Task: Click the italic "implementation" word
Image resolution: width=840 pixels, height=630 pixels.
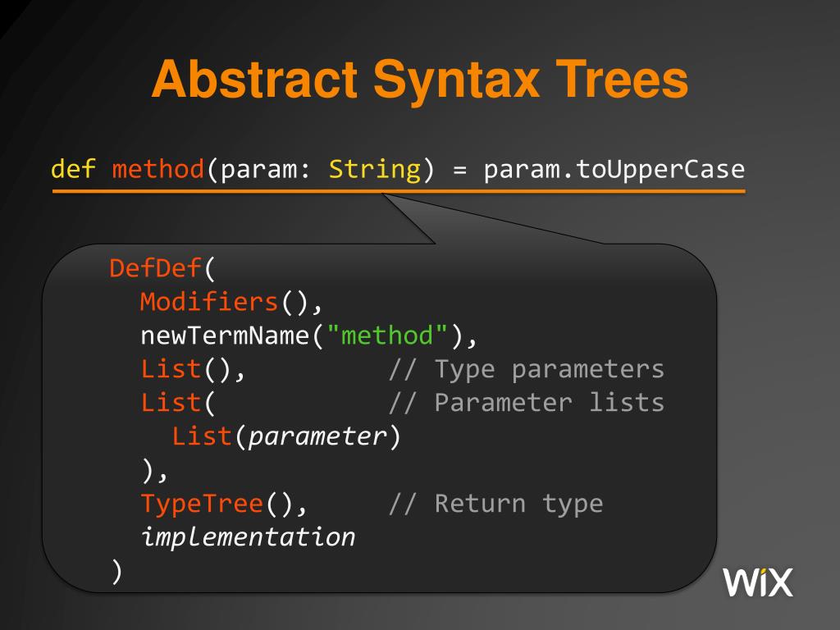Action: coord(248,537)
